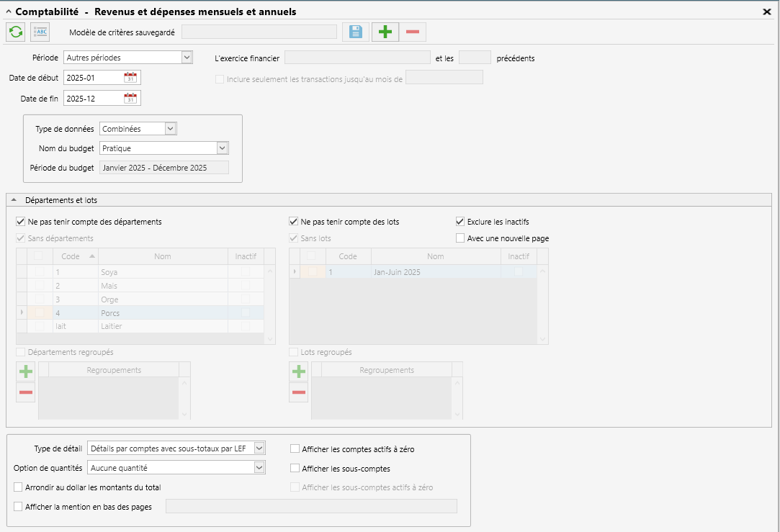Screen dimensions: 780x532
Task: Toggle Exclure les inactifs checkbox
Action: [x=460, y=222]
